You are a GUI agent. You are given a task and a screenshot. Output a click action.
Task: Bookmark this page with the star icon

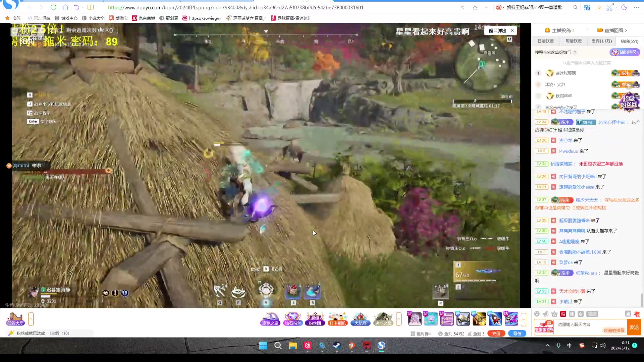[475, 7]
